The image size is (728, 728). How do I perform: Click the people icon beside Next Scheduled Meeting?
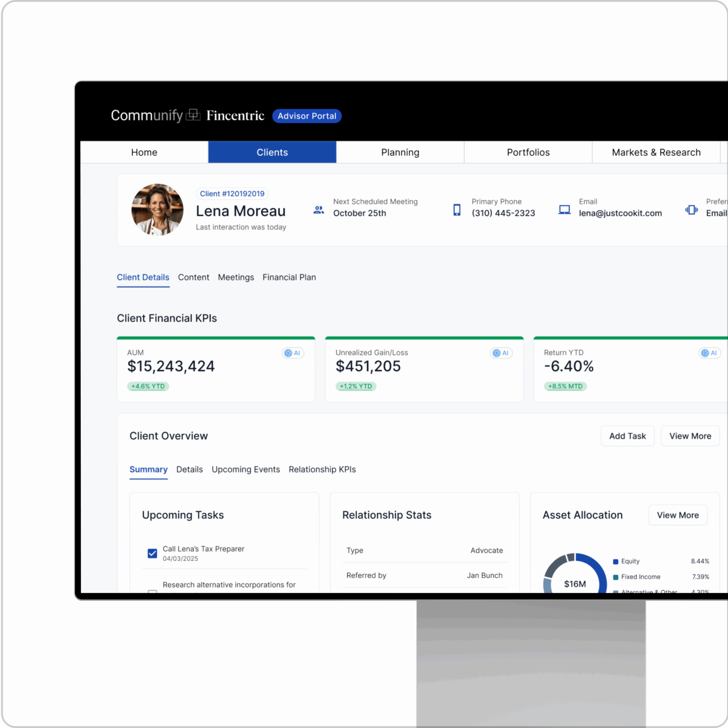pyautogui.click(x=319, y=210)
